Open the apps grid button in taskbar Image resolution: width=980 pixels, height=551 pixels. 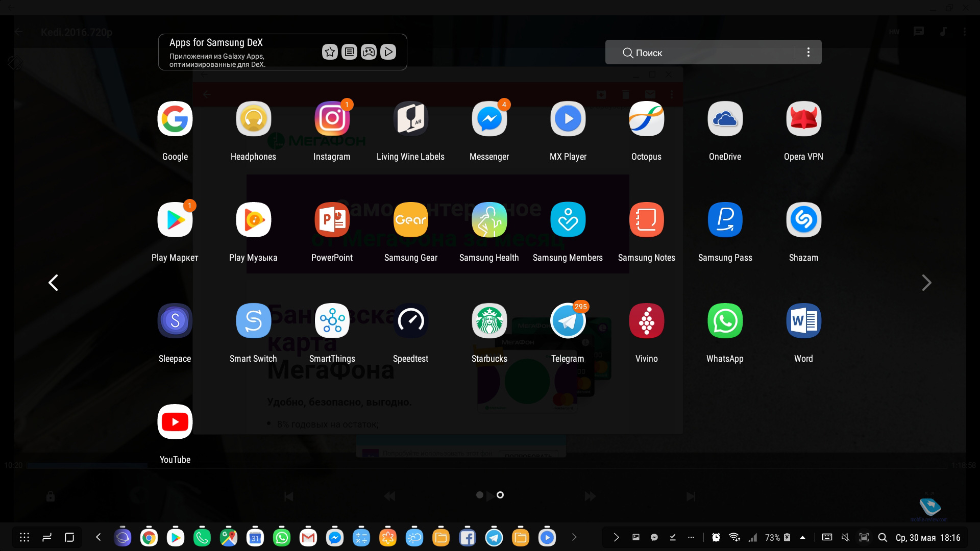click(x=24, y=537)
